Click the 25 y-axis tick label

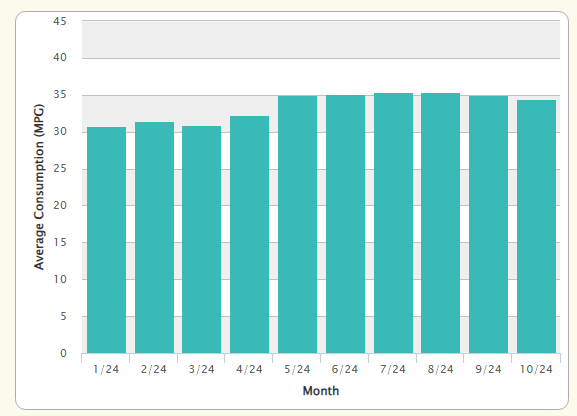click(x=60, y=169)
